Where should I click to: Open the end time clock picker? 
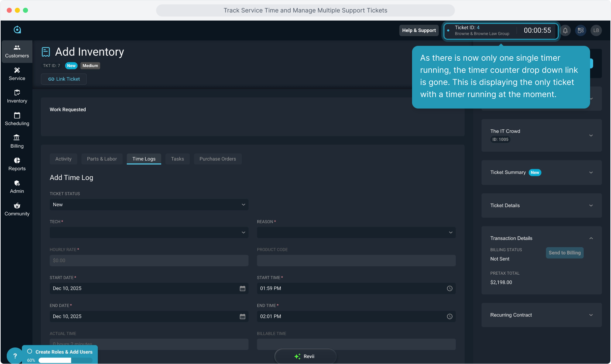tap(449, 316)
